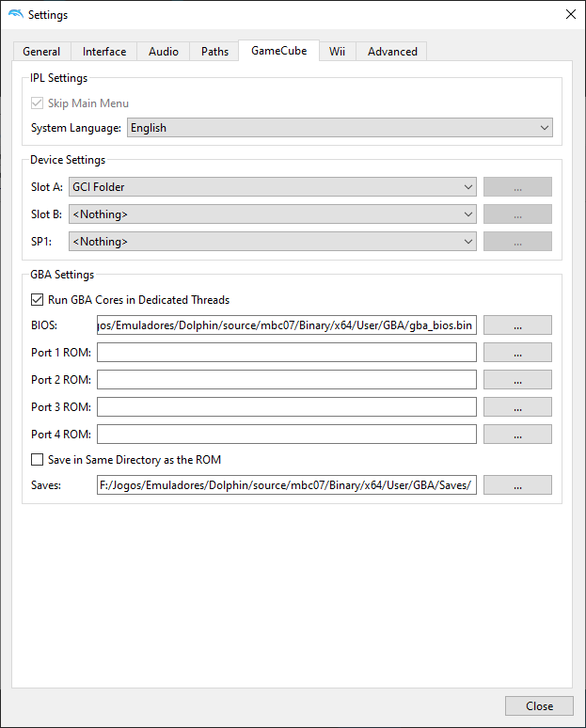Click the Port 2 ROM field
Viewport: 586px width, 728px height.
pyautogui.click(x=287, y=380)
